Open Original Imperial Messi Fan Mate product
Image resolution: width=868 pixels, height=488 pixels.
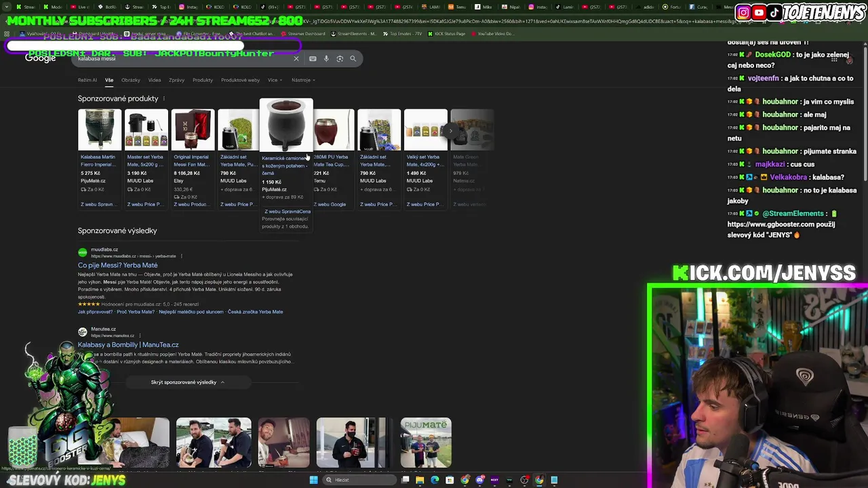pos(193,159)
